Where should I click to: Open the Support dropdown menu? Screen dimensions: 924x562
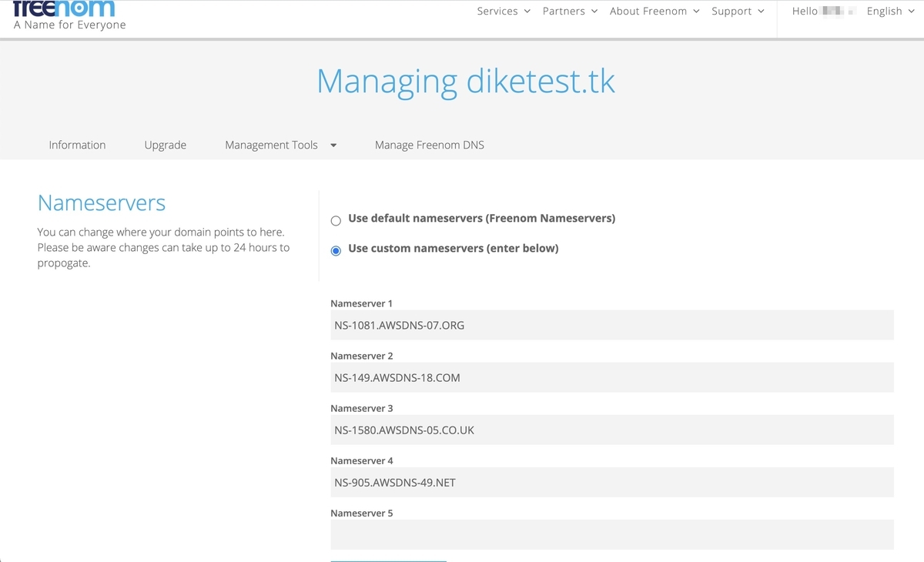[738, 11]
